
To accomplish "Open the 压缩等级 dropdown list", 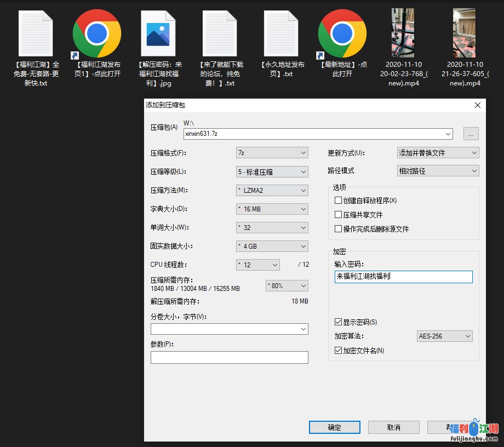I will click(x=272, y=171).
